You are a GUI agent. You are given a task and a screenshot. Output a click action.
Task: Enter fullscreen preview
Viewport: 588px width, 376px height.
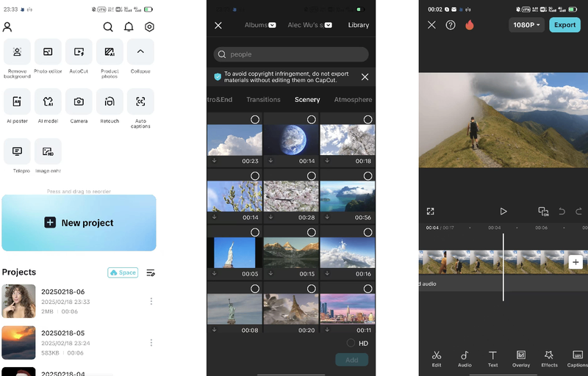pyautogui.click(x=431, y=211)
